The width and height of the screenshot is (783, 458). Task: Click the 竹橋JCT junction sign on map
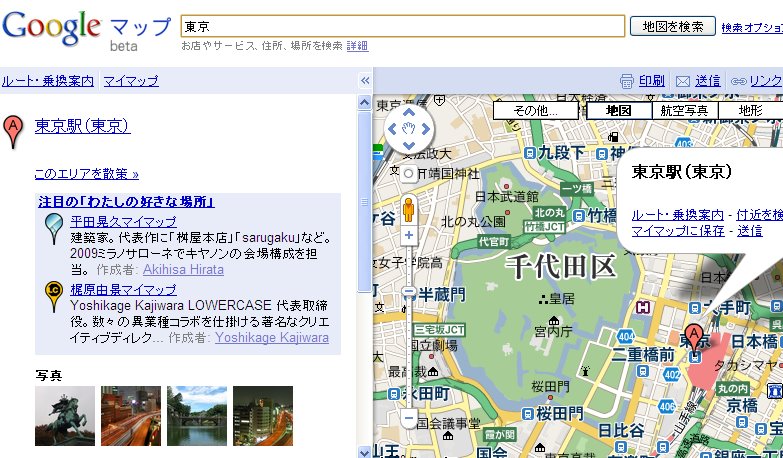(544, 227)
